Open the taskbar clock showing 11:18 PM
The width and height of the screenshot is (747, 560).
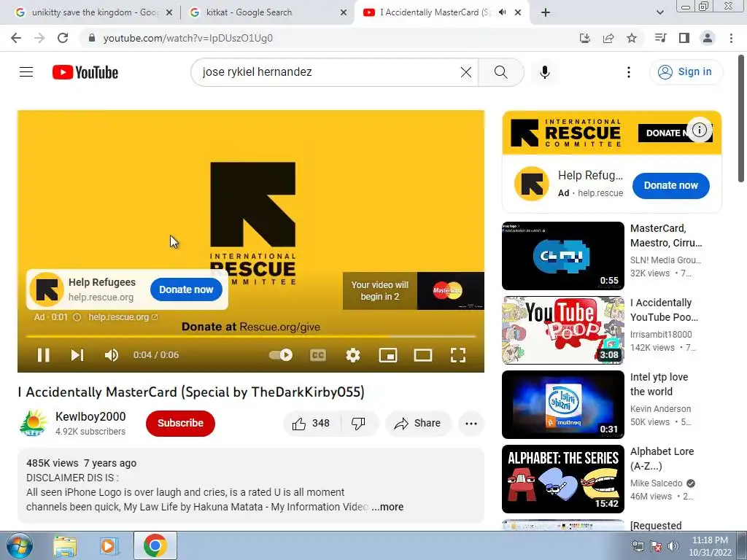click(710, 546)
